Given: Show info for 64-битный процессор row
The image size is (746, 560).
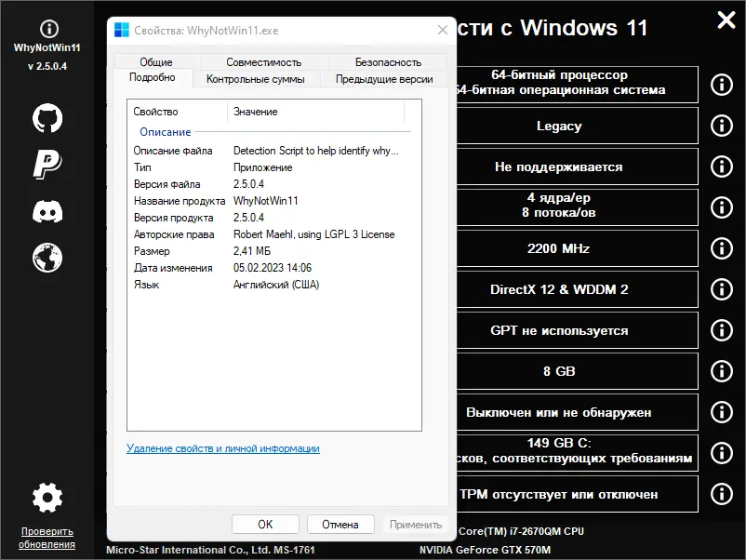Looking at the screenshot, I should point(721,85).
